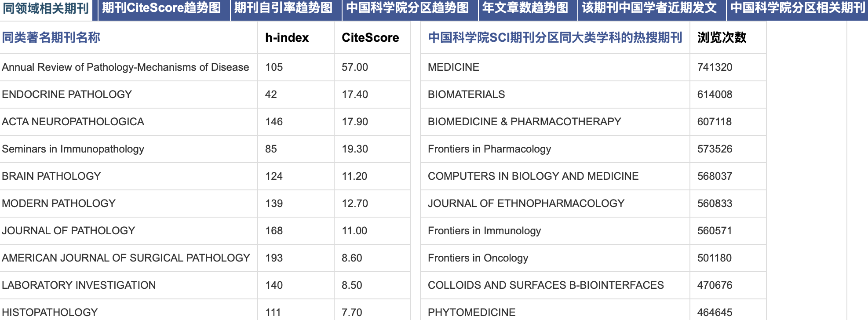Click AMERICAN JOURNAL OF SURGICAL PATHOLOGY
868x320 pixels.
(x=126, y=258)
